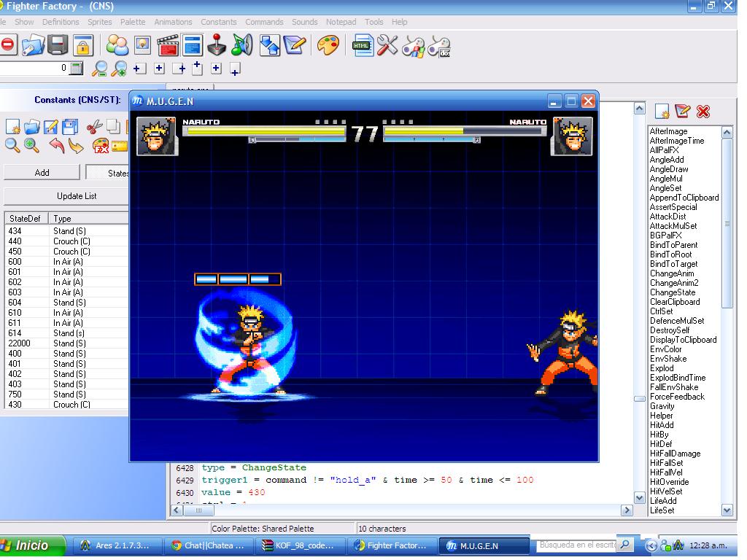Click the blue import/export arrows icon
Screen dimensions: 747x560
(270, 46)
